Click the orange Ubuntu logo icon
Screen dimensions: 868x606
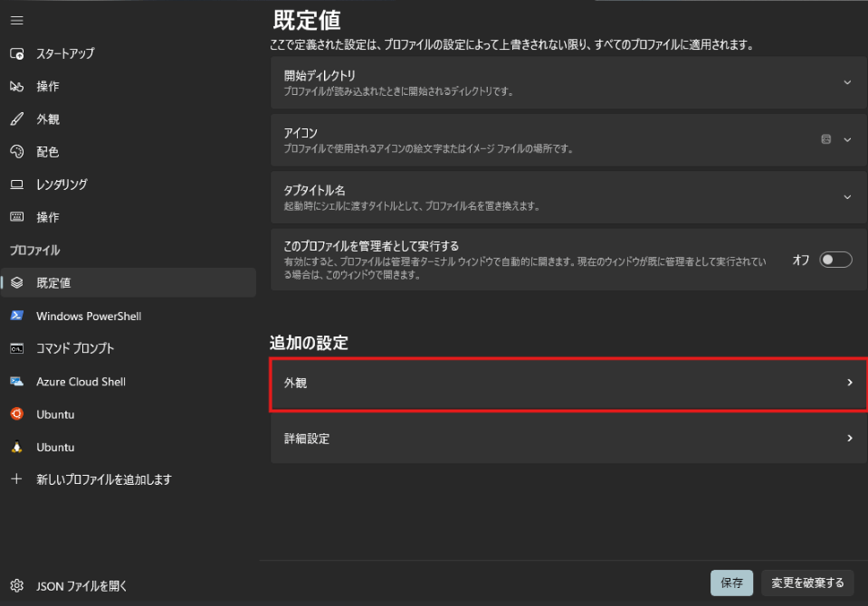pyautogui.click(x=17, y=414)
